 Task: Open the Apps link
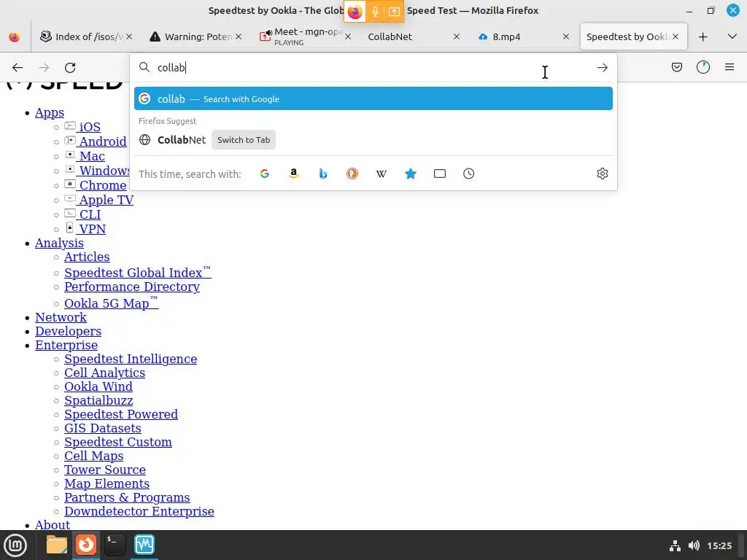click(50, 113)
